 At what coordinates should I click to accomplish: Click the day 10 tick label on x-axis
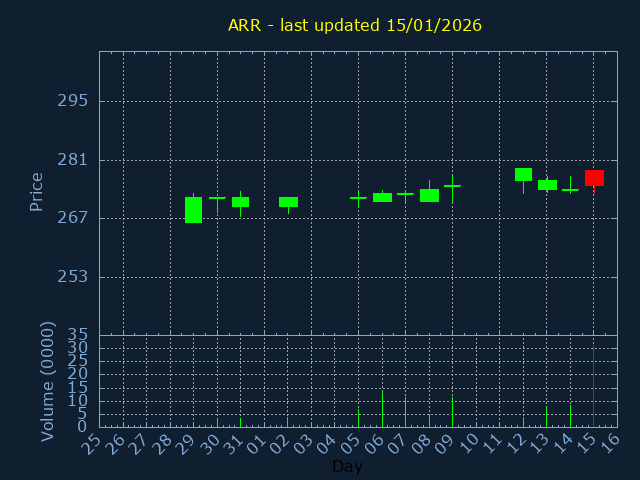pyautogui.click(x=470, y=444)
